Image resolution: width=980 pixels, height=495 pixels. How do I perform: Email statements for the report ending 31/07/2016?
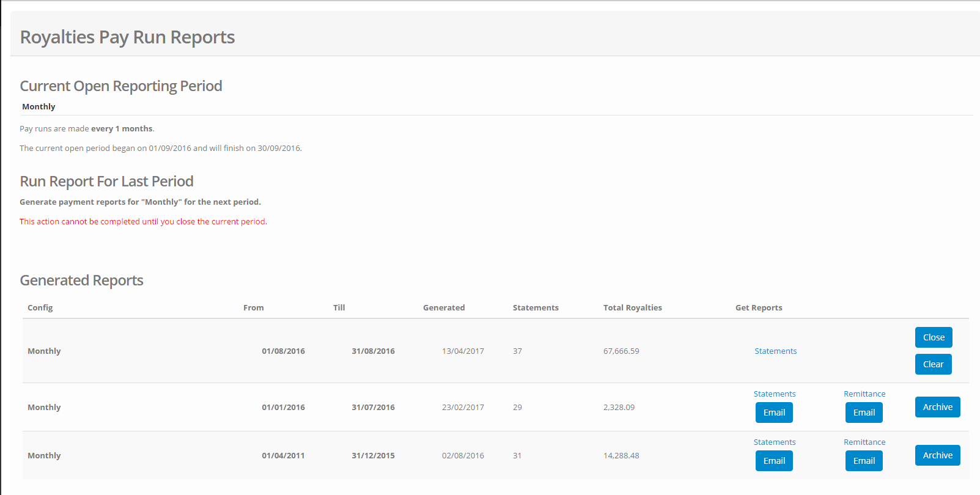tap(774, 413)
